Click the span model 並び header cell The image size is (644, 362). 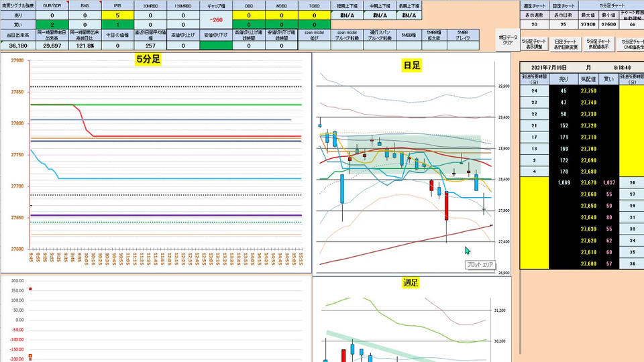314,35
